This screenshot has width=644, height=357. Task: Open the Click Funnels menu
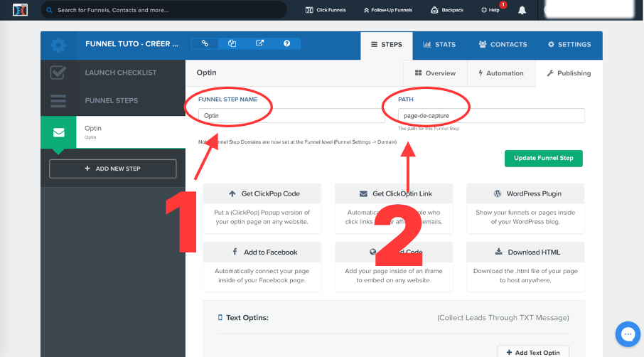tap(326, 10)
